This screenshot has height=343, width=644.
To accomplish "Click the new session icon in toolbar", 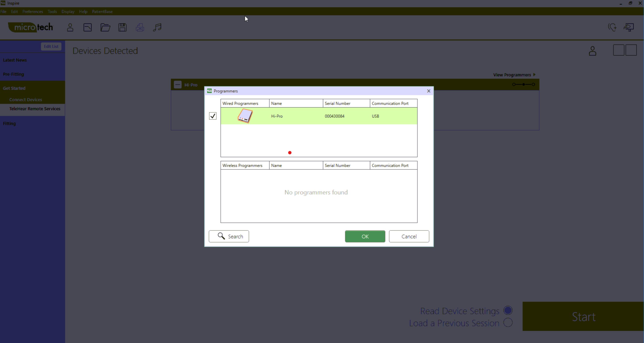I will pyautogui.click(x=87, y=27).
